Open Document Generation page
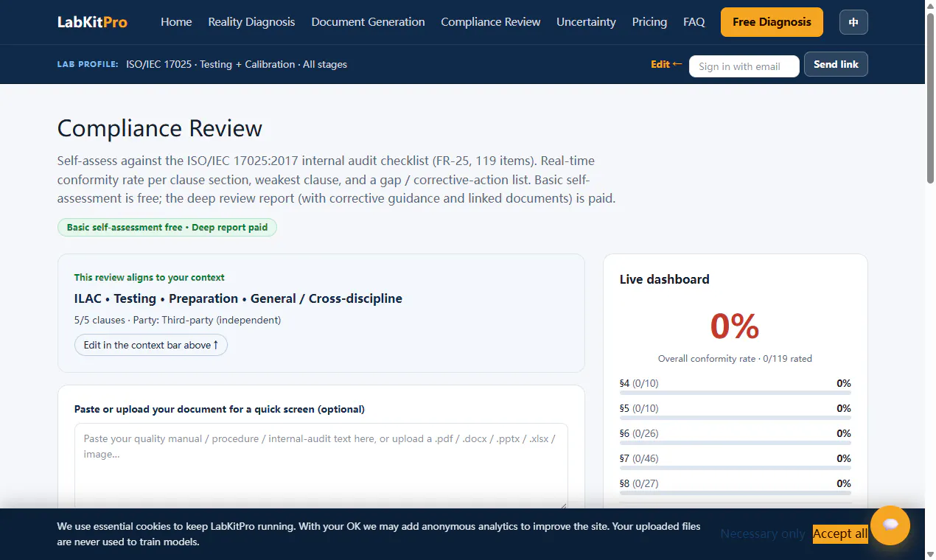Image resolution: width=936 pixels, height=560 pixels. 368,22
